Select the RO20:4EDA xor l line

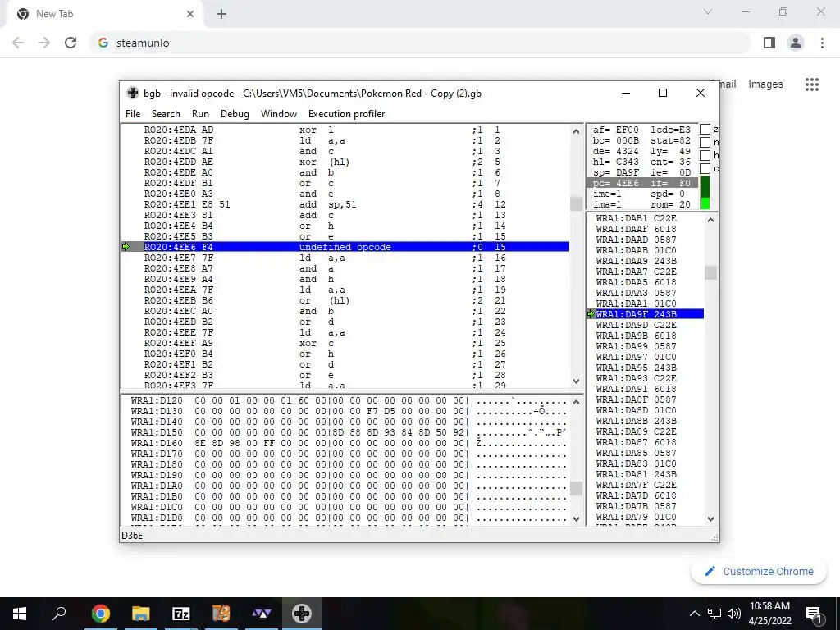click(345, 130)
